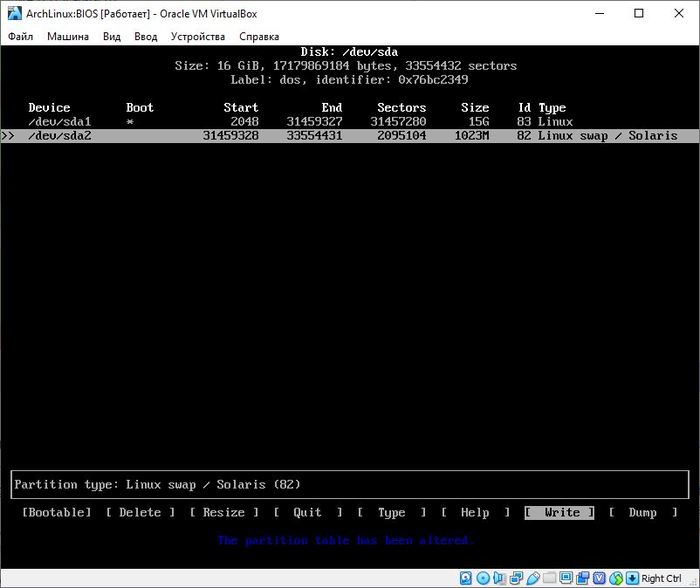The height and width of the screenshot is (588, 700).
Task: Open the Устройства menu
Action: [197, 36]
